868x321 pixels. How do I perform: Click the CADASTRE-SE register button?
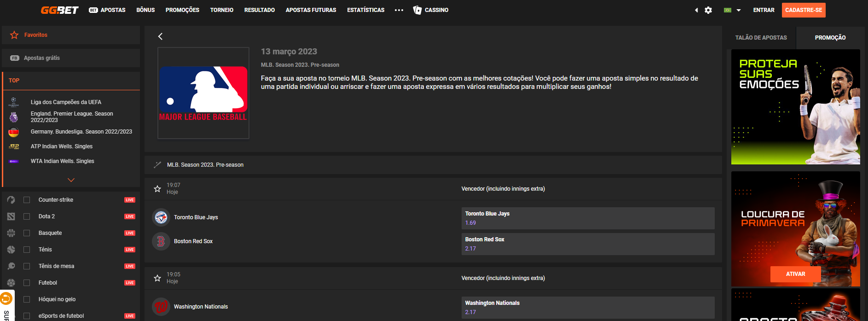[x=804, y=10]
